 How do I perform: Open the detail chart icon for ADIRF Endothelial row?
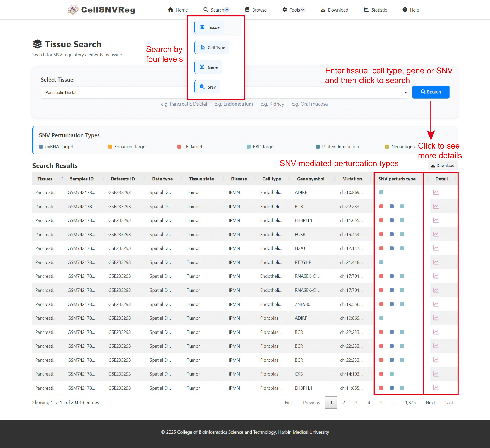[436, 192]
